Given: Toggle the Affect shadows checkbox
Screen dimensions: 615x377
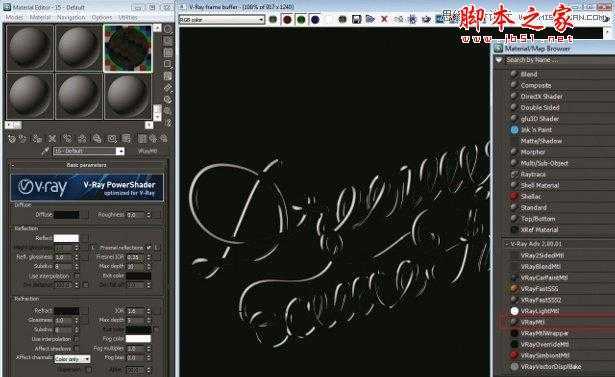Looking at the screenshot, I should click(76, 348).
